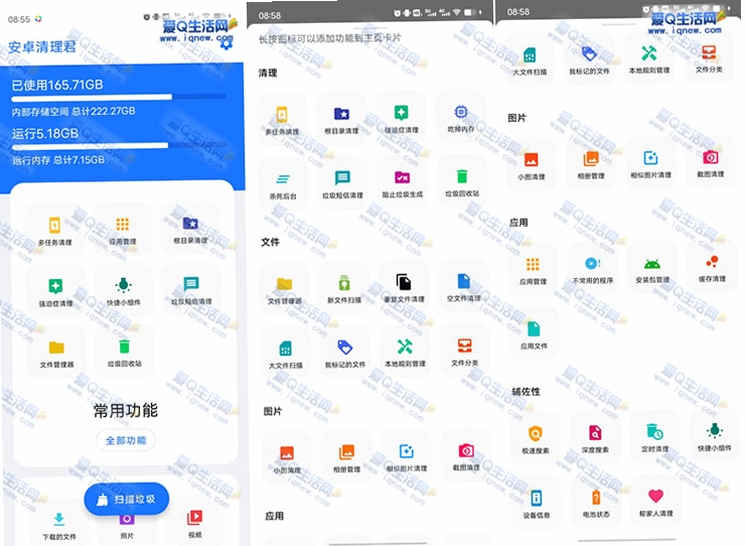Screen dimensions: 745x546
Task: Open 垃圾回收站 on the left home screen
Action: coord(124,352)
